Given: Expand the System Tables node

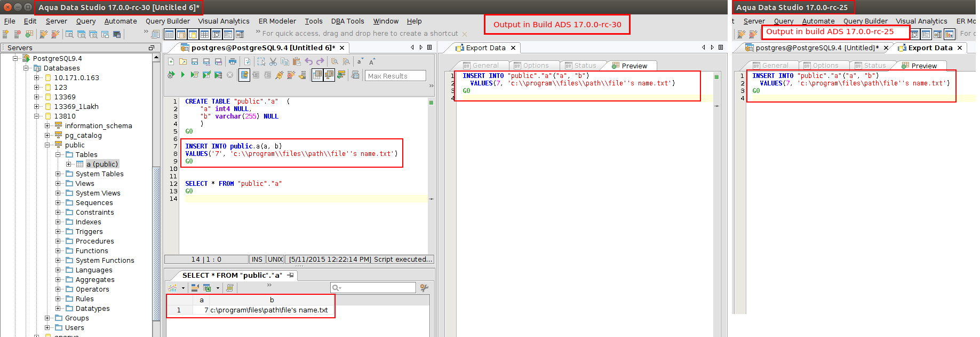Looking at the screenshot, I should click(58, 174).
